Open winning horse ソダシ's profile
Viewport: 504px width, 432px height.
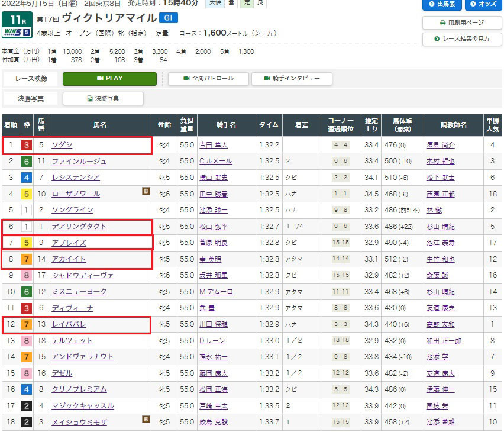coord(62,145)
